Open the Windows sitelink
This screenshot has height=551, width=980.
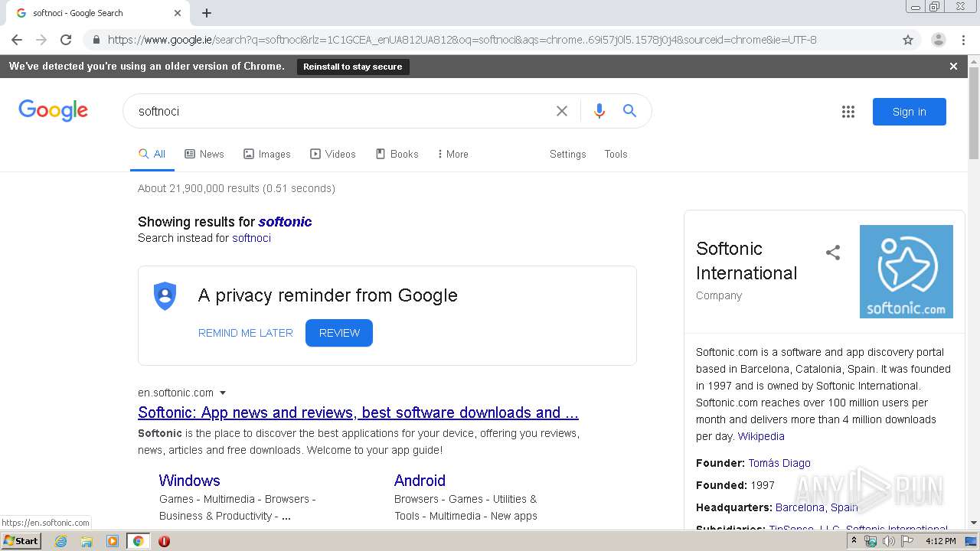[x=189, y=481]
